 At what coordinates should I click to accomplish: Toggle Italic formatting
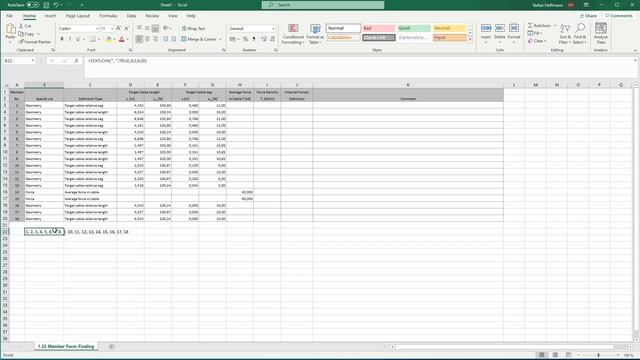click(70, 39)
